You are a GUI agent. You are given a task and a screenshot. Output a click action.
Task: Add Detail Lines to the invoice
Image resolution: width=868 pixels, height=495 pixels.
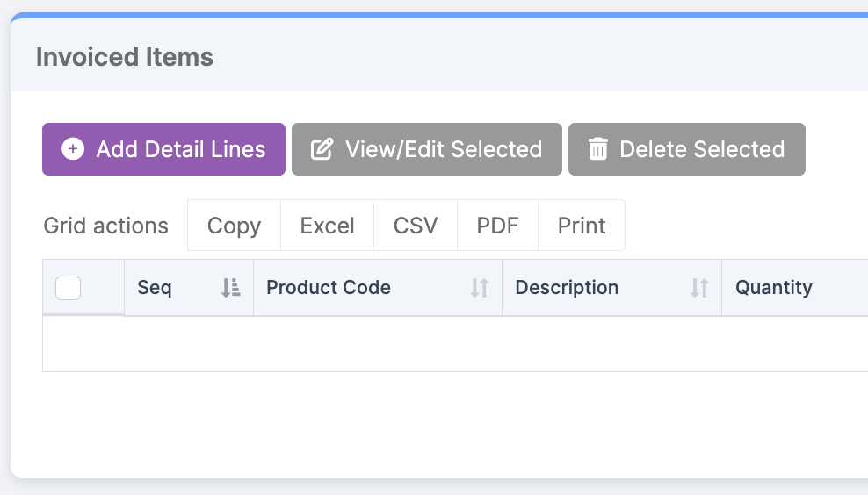tap(164, 149)
